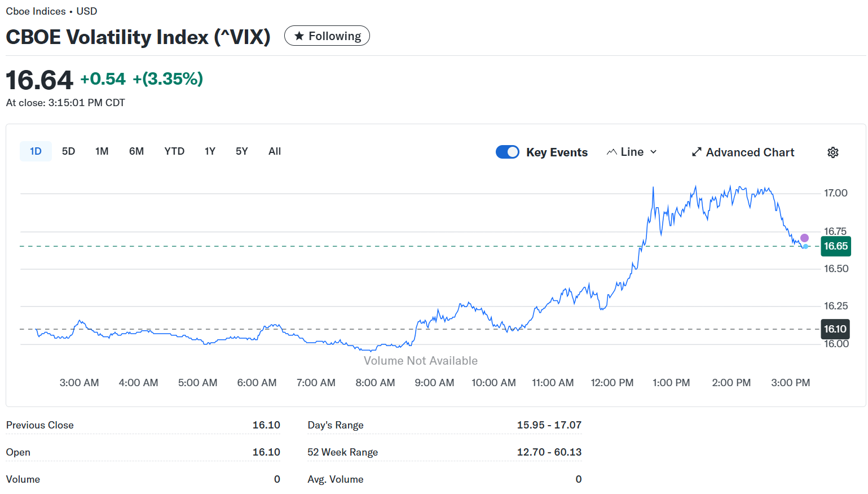Image resolution: width=868 pixels, height=494 pixels.
Task: Click the light blue end-of-line dot
Action: pyautogui.click(x=805, y=246)
